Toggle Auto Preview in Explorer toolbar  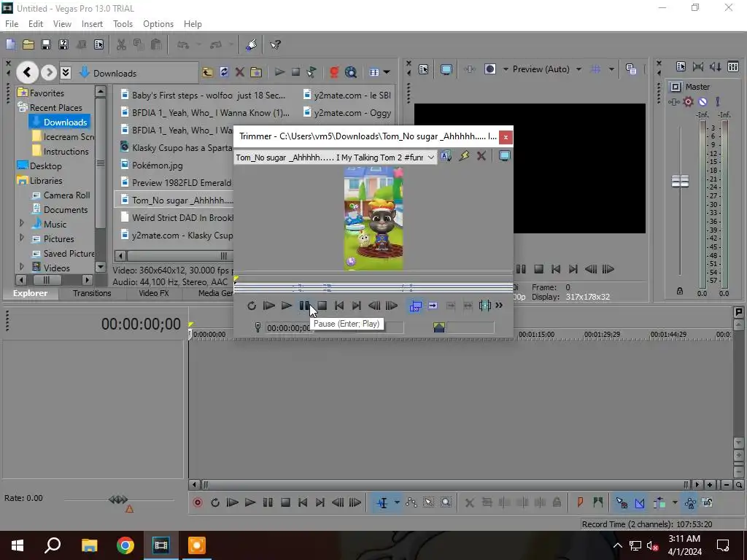click(311, 72)
